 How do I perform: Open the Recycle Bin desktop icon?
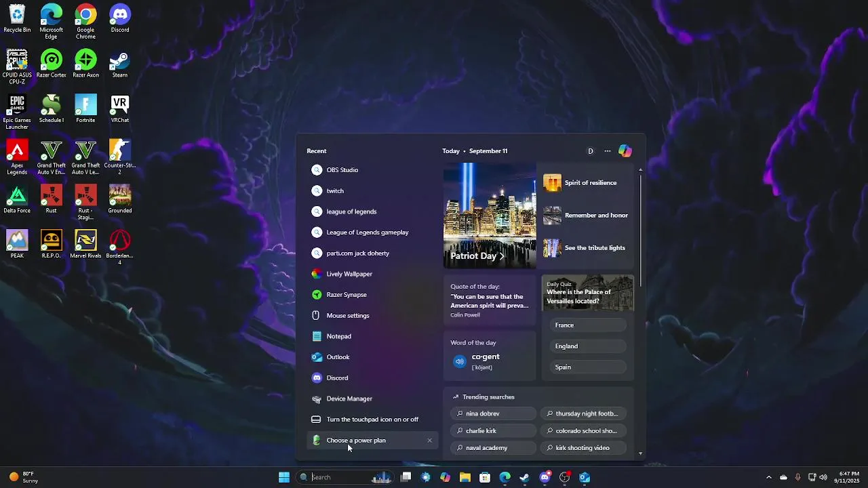click(x=17, y=19)
